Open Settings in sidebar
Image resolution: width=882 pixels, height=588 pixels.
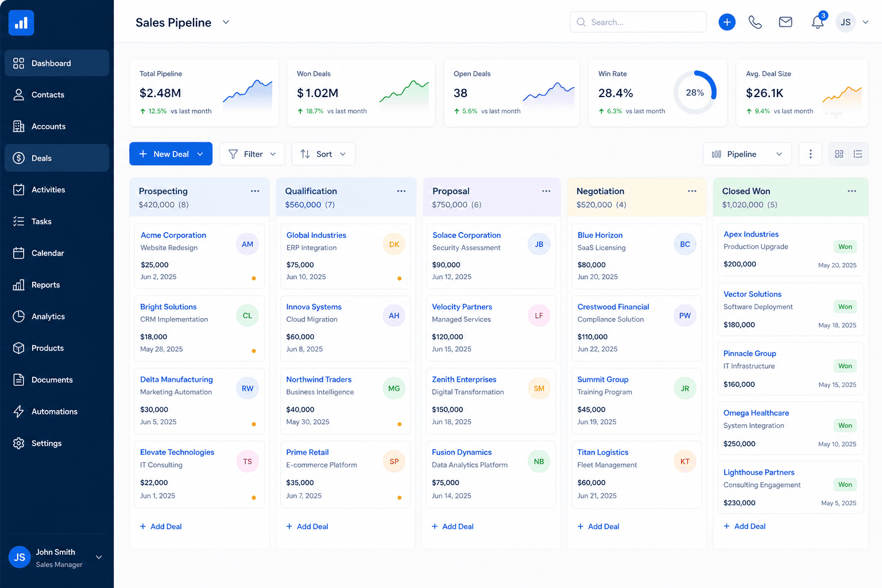coord(57,443)
